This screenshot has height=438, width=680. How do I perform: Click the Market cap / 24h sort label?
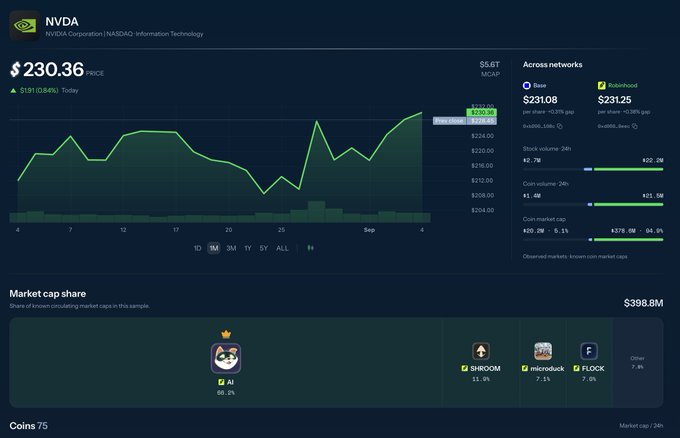tap(641, 426)
